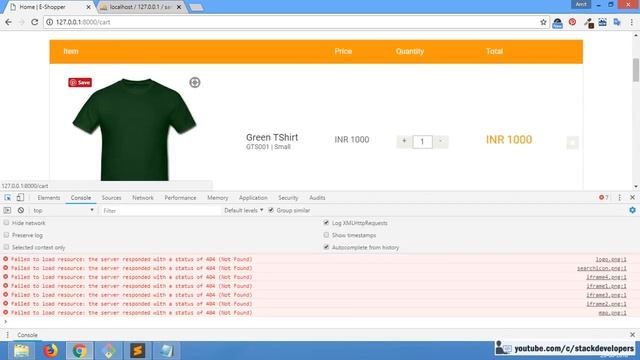
Task: Click the Chrome icon in the taskbar
Action: click(80, 351)
